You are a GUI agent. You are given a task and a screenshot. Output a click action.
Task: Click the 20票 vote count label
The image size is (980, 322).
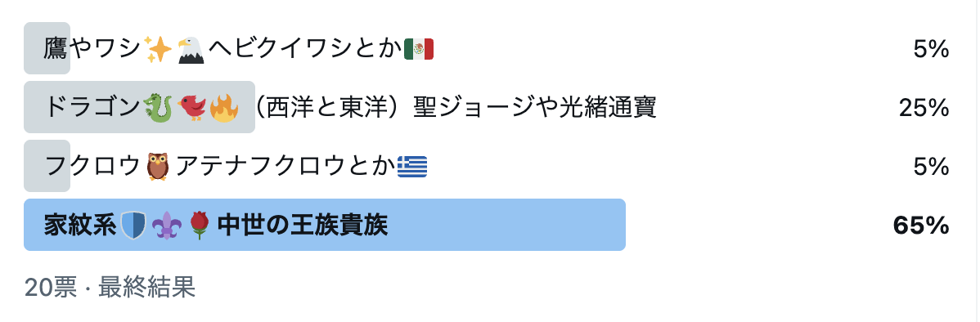click(50, 287)
